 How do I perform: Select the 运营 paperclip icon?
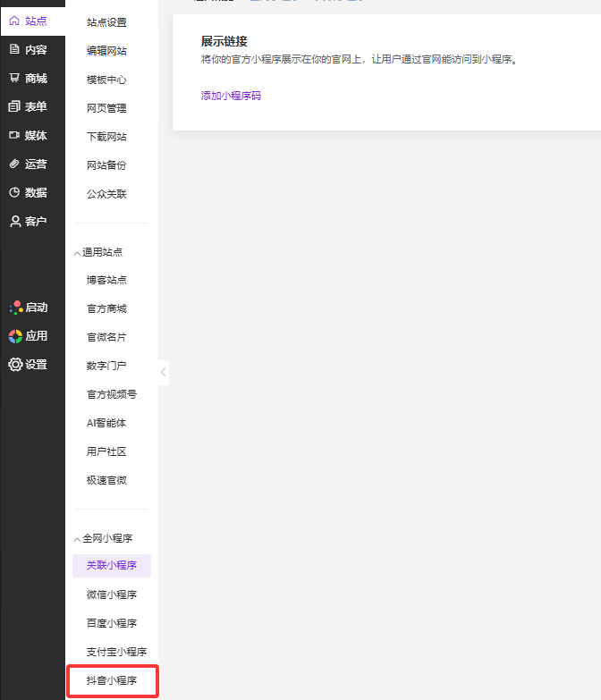(x=14, y=164)
